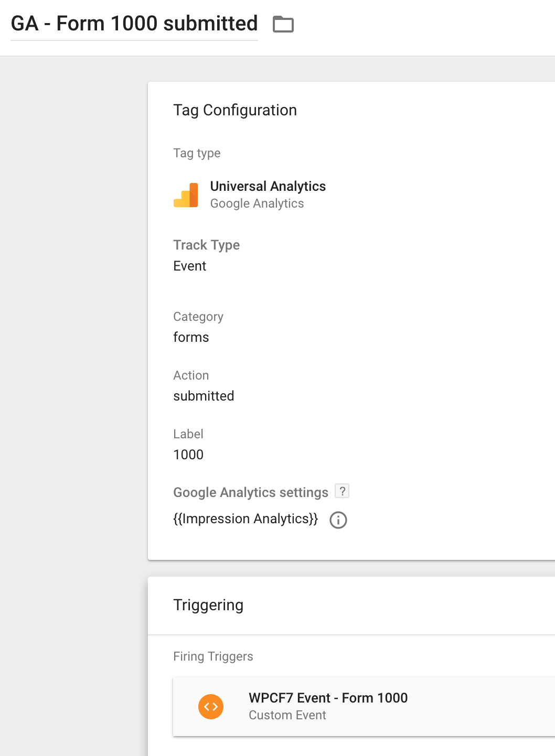The image size is (555, 756).
Task: Click the Label value 1000
Action: [188, 455]
